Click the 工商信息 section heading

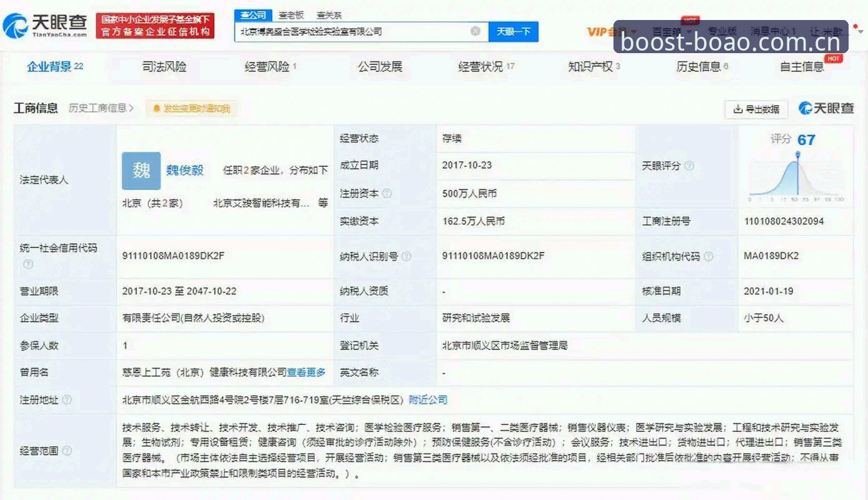coord(36,108)
